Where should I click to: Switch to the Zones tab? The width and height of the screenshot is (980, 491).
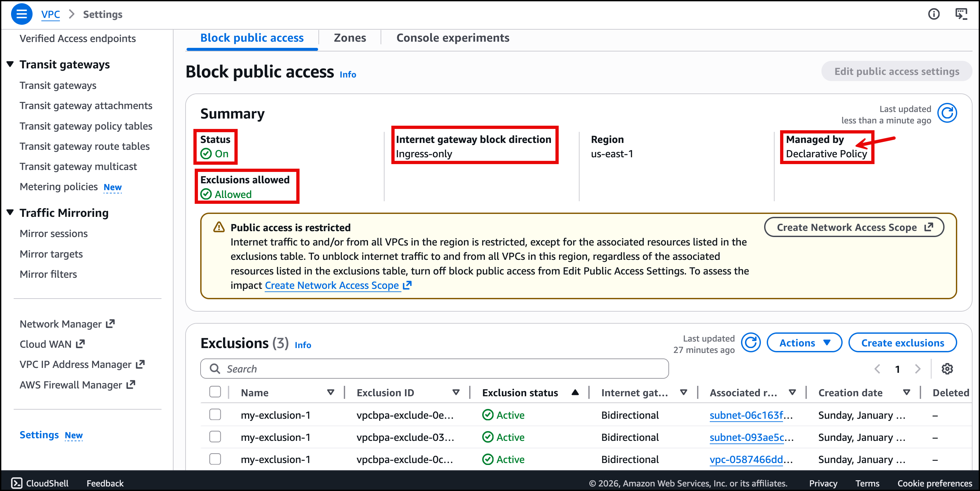(350, 38)
